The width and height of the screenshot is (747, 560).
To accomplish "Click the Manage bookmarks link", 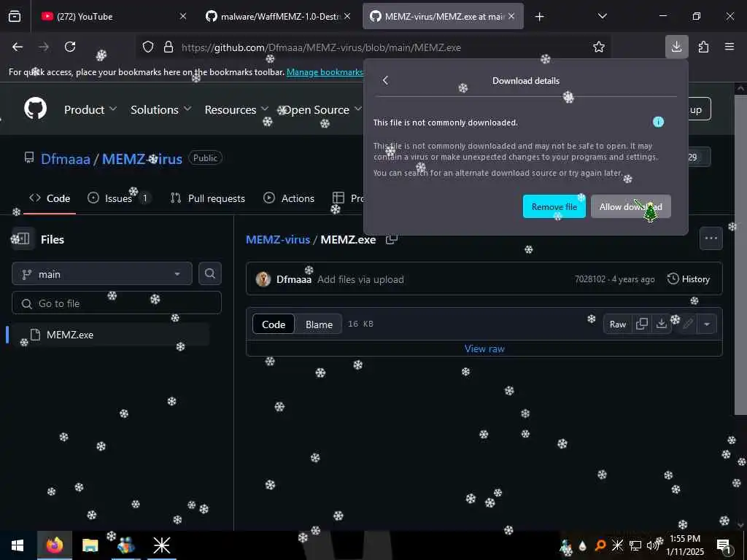I will click(x=325, y=72).
